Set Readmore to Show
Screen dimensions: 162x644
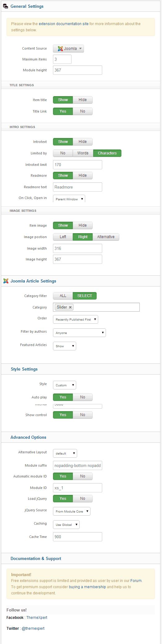[x=63, y=175]
